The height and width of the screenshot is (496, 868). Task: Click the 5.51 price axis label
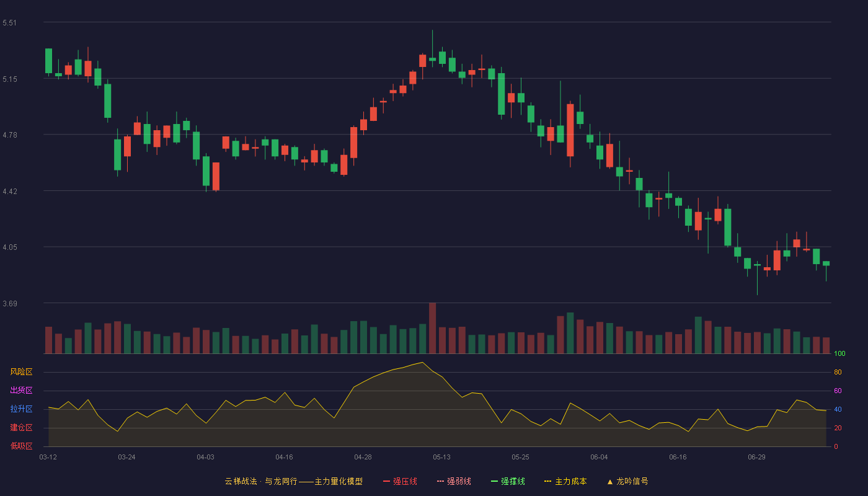(x=9, y=23)
